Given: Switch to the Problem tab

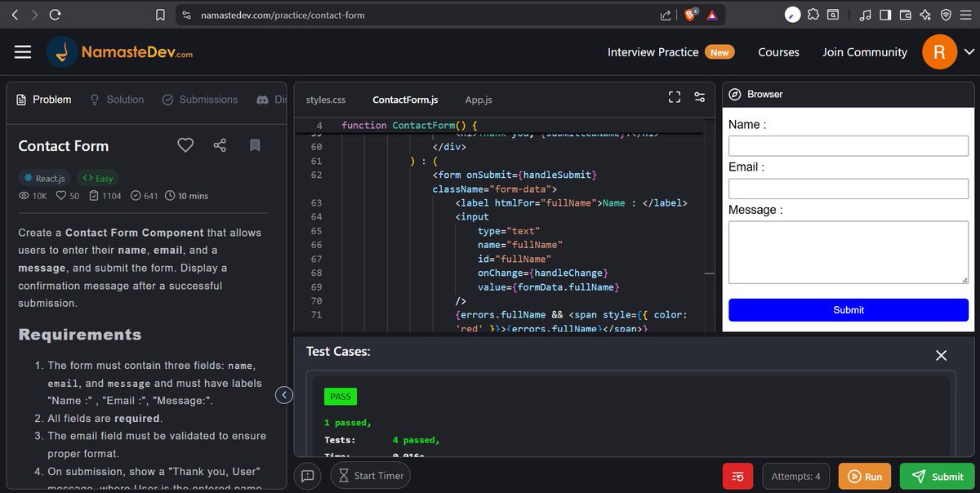Looking at the screenshot, I should pos(45,100).
